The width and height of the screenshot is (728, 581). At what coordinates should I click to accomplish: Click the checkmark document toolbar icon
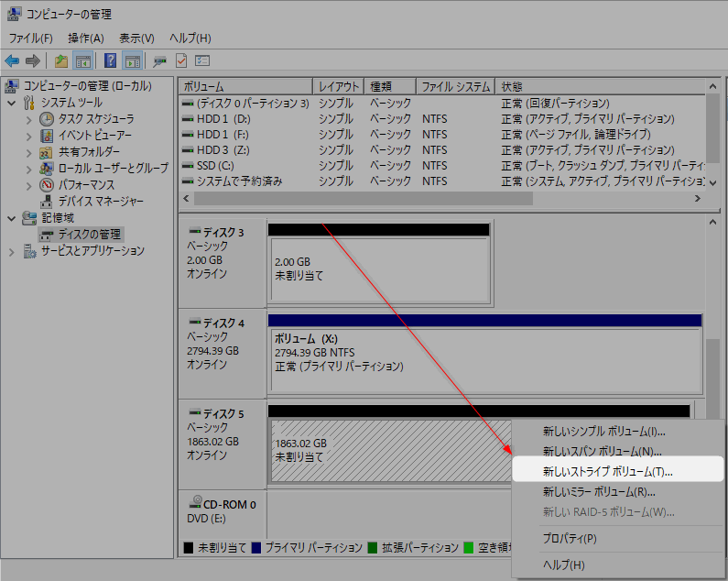tap(181, 60)
